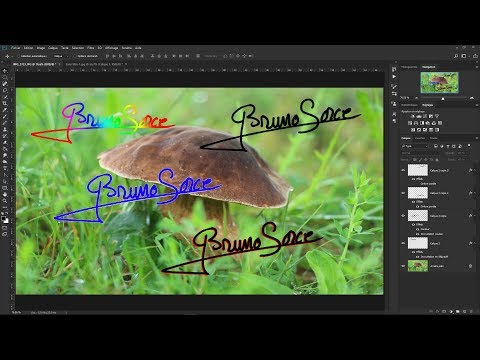Open the layer filter type dropdown
480x360 pixels.
[415, 146]
